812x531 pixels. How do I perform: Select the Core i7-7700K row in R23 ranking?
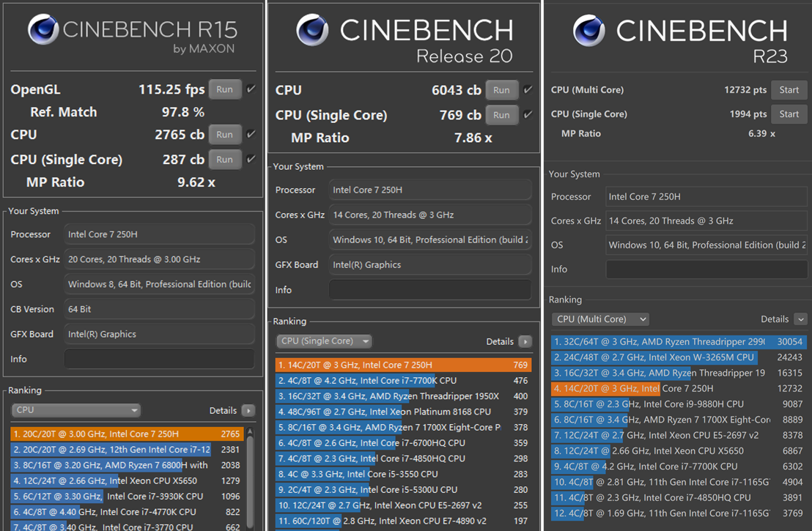tap(679, 467)
